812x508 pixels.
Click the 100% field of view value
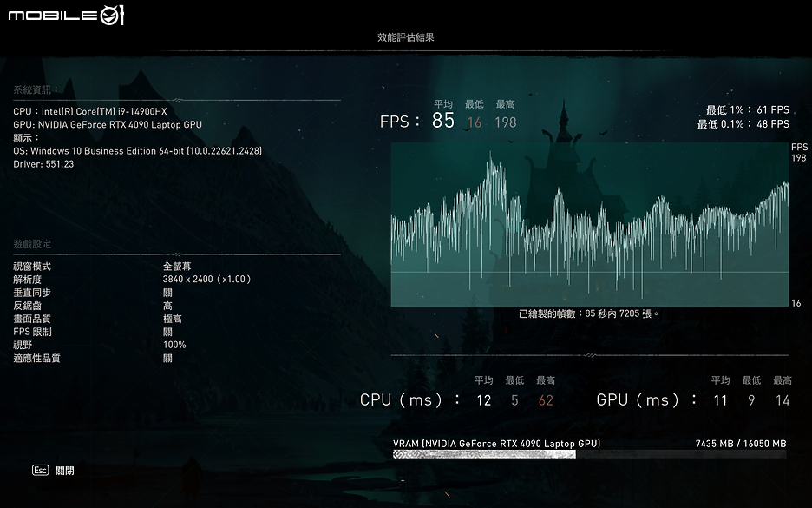(x=174, y=345)
